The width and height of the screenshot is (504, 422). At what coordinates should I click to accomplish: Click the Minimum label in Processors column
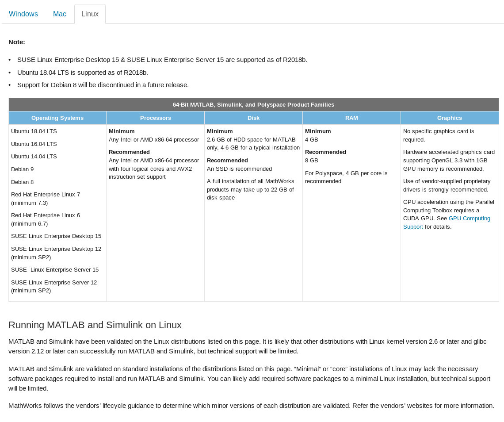click(122, 131)
